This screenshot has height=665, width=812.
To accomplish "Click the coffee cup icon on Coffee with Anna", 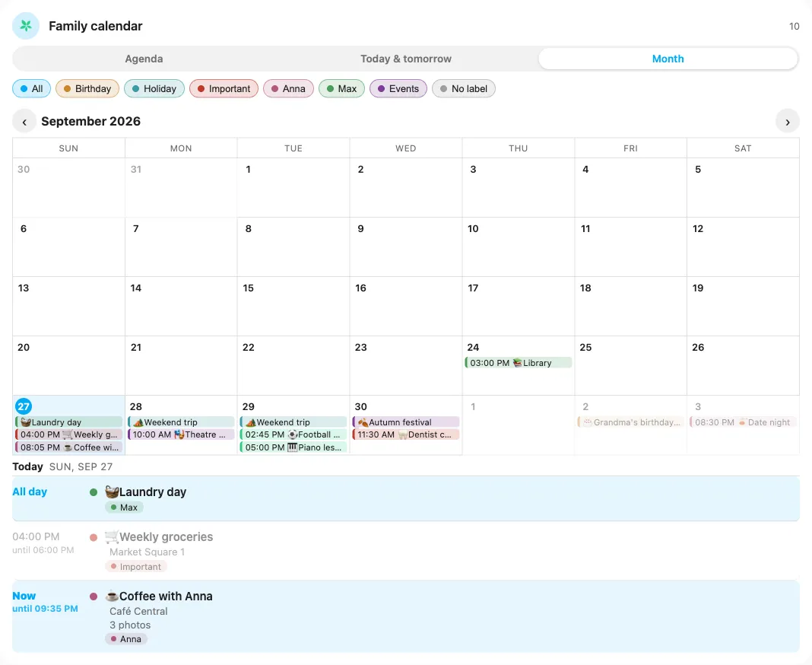I will 112,596.
